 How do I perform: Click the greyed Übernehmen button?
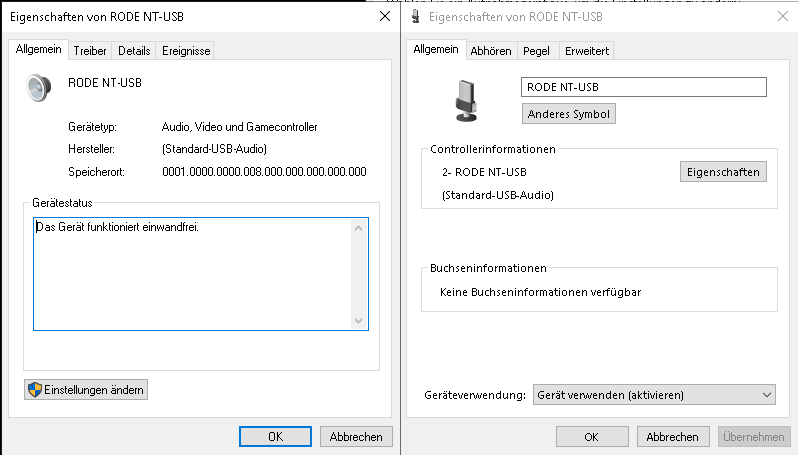tap(754, 437)
